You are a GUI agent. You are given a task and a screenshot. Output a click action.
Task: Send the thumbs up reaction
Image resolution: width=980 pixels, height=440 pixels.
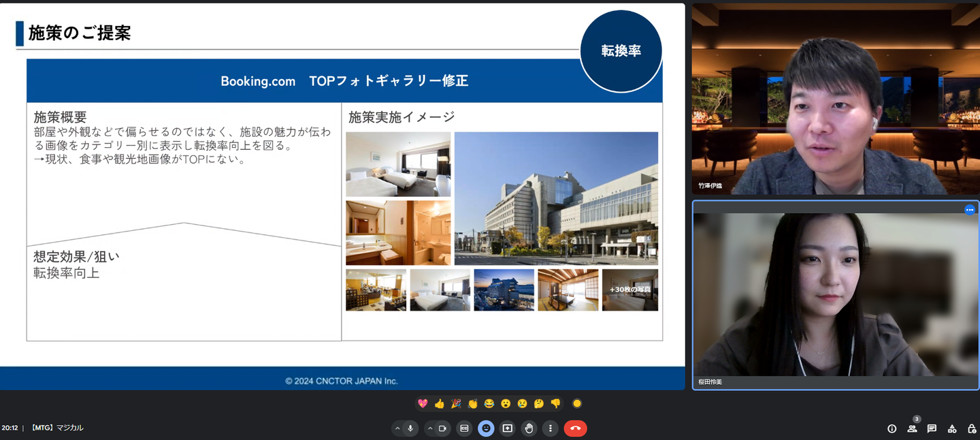(x=439, y=404)
